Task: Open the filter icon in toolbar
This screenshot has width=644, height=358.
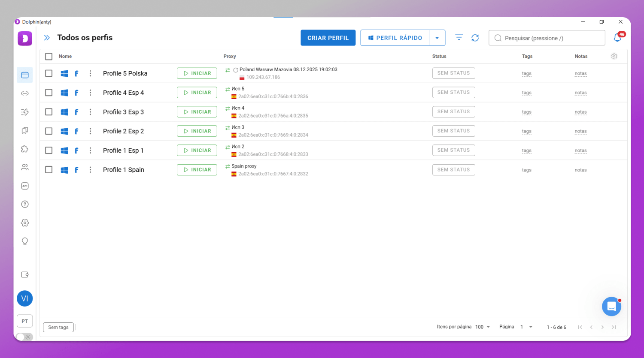Action: click(x=459, y=38)
